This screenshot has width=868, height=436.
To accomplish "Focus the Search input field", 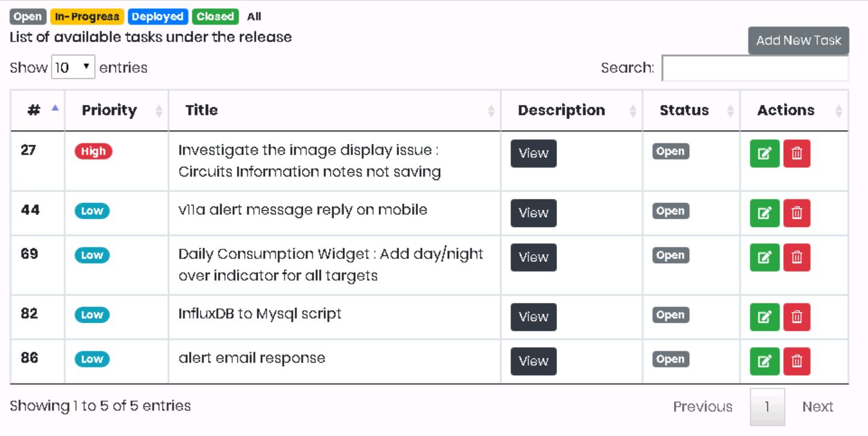I will click(x=755, y=68).
